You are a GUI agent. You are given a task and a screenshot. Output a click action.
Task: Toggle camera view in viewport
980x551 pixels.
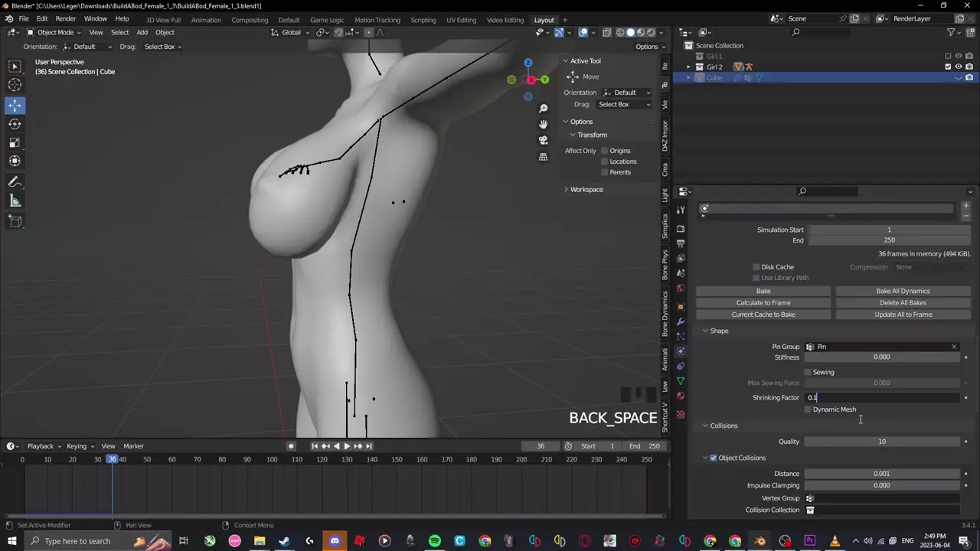(543, 141)
